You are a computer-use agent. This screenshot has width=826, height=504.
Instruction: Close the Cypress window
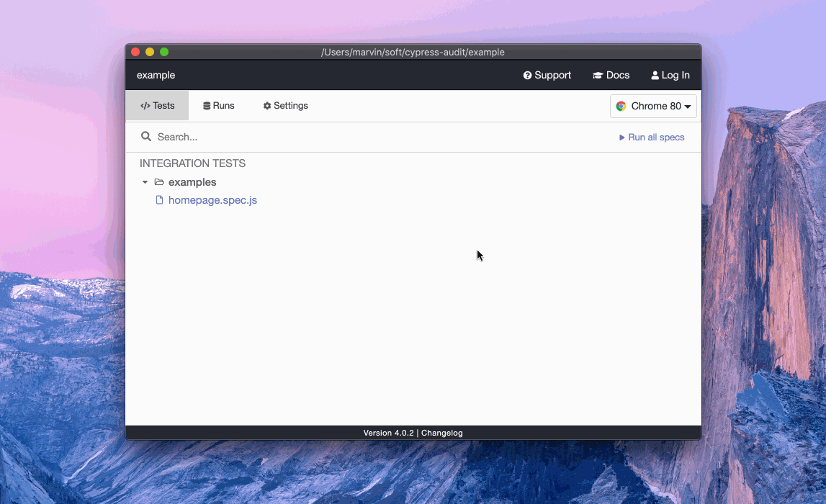[x=135, y=52]
